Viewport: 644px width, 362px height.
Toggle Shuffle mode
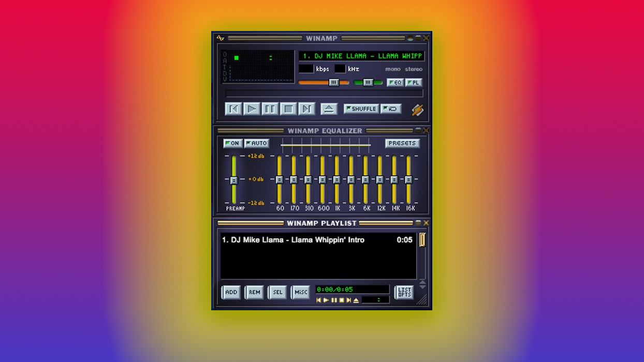tap(361, 109)
